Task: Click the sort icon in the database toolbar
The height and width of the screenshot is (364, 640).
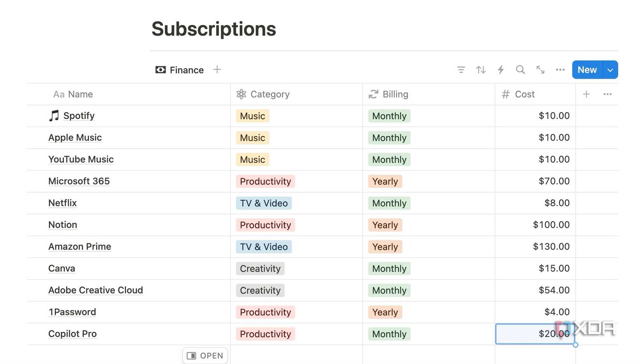Action: (481, 70)
